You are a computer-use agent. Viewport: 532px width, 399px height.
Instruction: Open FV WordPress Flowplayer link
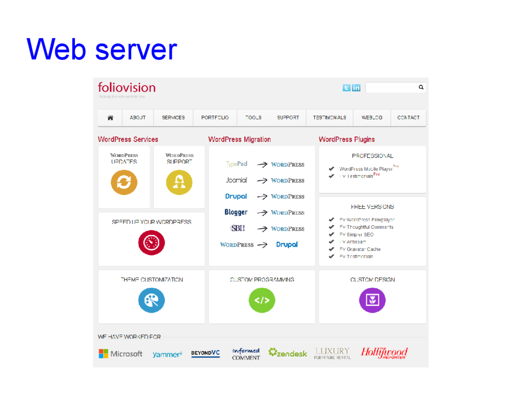point(367,220)
